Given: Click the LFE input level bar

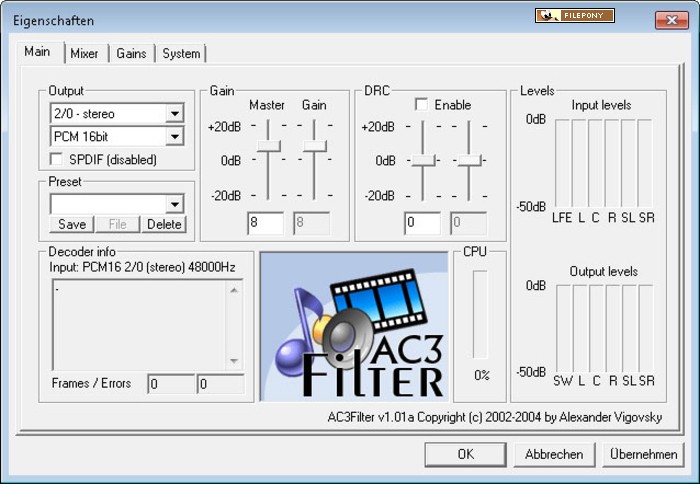Looking at the screenshot, I should (562, 163).
